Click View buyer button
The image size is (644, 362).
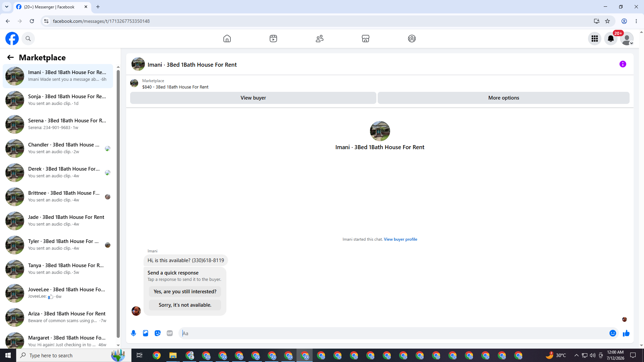pos(253,98)
